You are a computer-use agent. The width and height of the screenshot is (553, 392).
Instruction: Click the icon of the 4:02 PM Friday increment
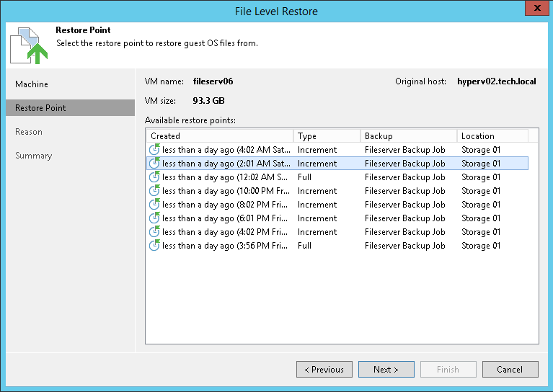(x=154, y=232)
